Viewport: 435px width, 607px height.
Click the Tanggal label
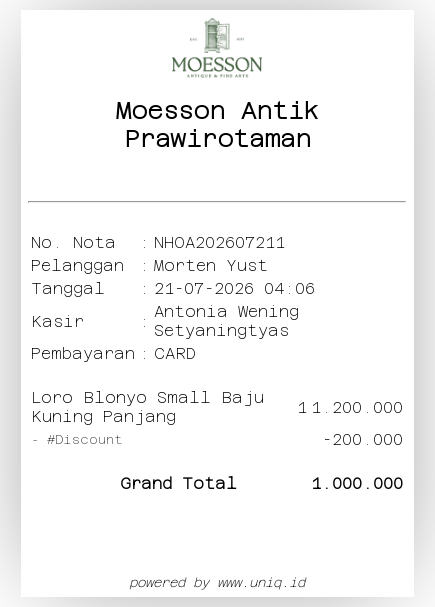[x=68, y=289]
